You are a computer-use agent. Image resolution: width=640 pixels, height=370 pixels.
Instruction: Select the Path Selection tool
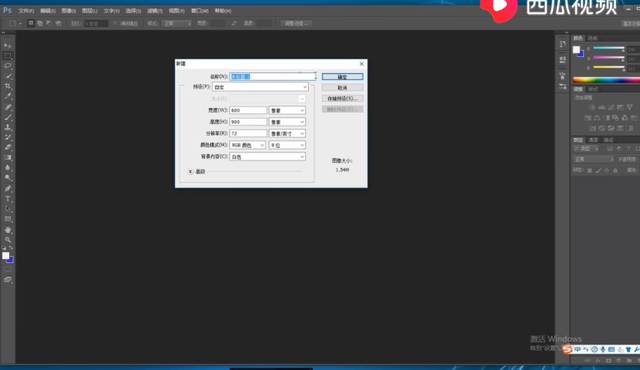coord(8,209)
